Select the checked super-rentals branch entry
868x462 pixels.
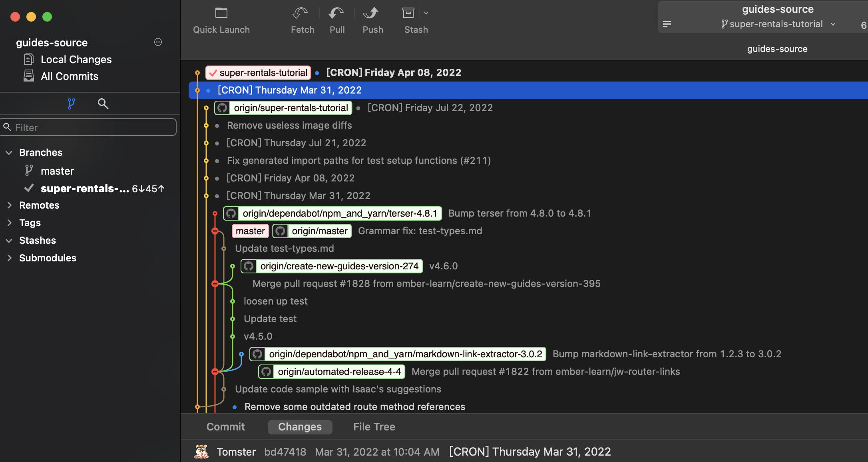coord(85,189)
